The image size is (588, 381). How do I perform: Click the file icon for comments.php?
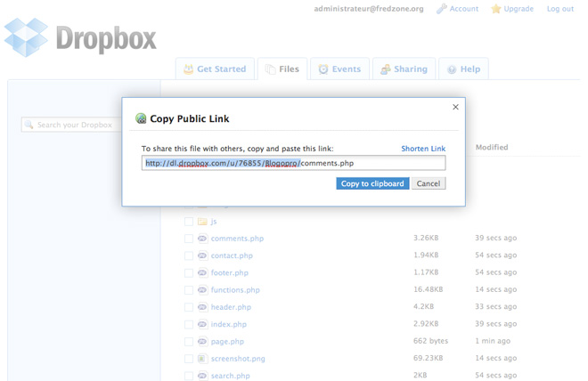[202, 239]
